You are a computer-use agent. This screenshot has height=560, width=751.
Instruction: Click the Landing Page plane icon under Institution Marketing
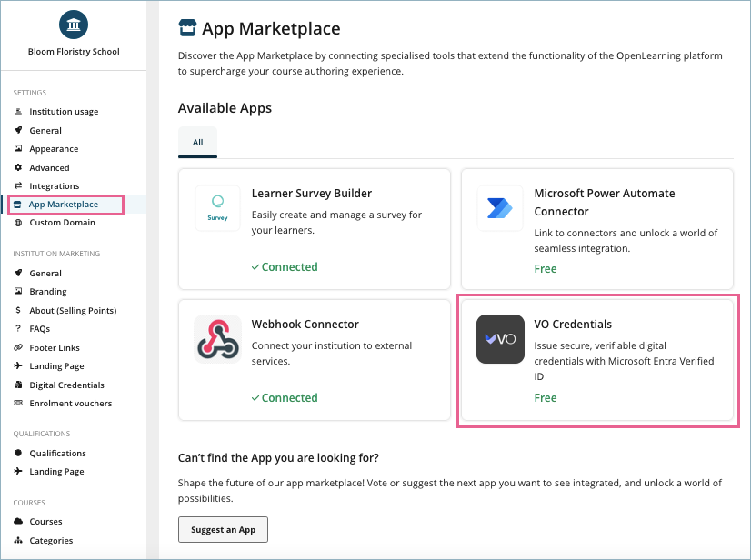click(x=18, y=366)
